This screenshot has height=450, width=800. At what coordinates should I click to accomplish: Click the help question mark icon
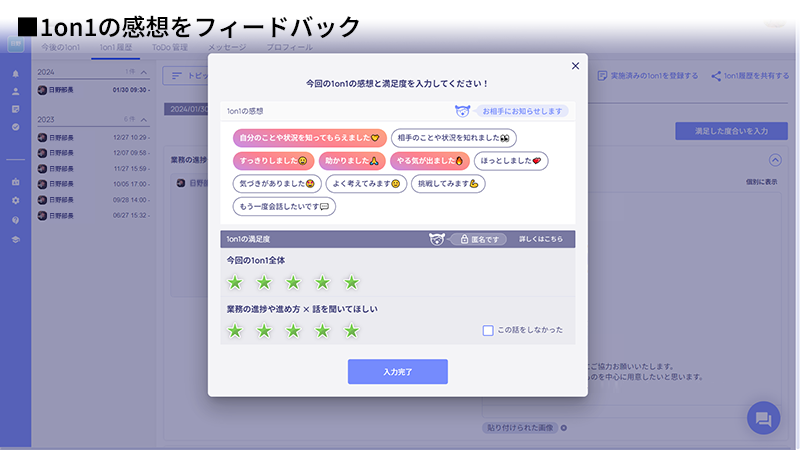(x=15, y=220)
